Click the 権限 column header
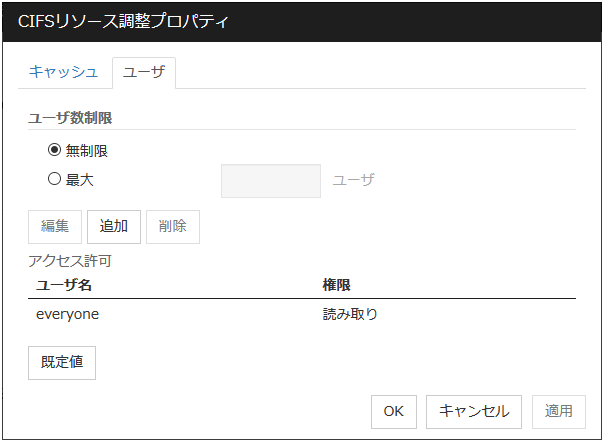The width and height of the screenshot is (604, 442). 335,285
